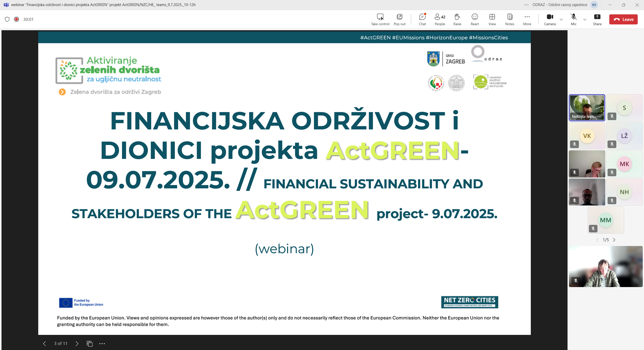
Task: Click the ODRAZ organization name
Action: [x=560, y=5]
